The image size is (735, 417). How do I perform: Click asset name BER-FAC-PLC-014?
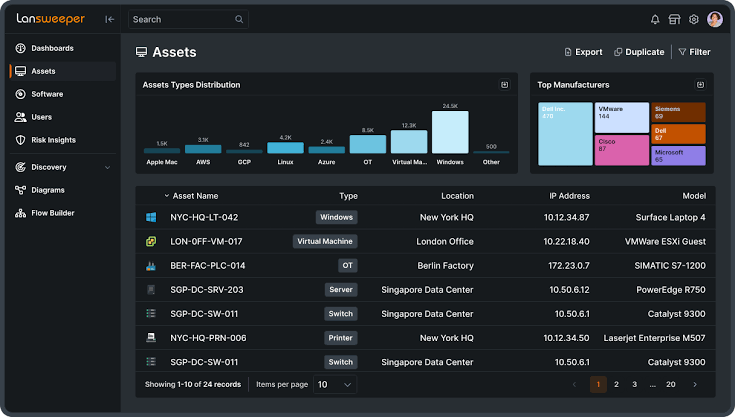click(208, 266)
